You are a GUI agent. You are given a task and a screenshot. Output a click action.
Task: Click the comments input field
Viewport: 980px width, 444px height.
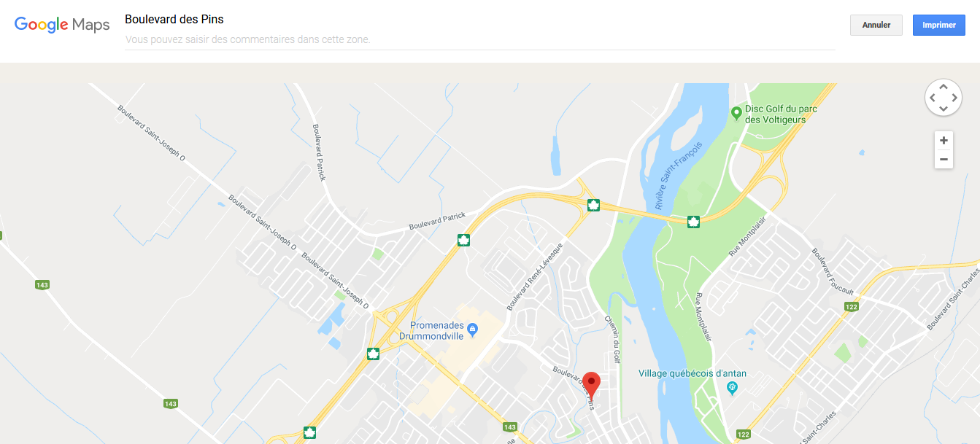tap(480, 39)
